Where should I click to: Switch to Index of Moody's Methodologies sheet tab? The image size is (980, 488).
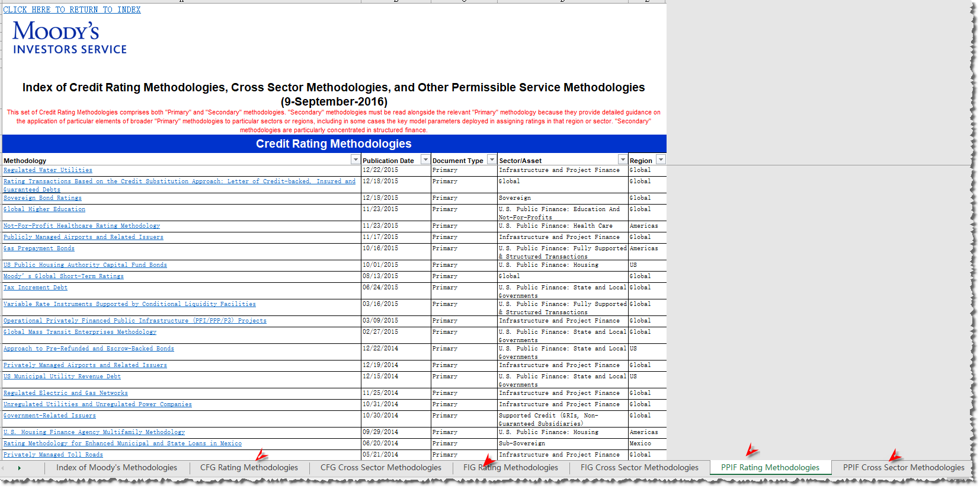[x=117, y=467]
